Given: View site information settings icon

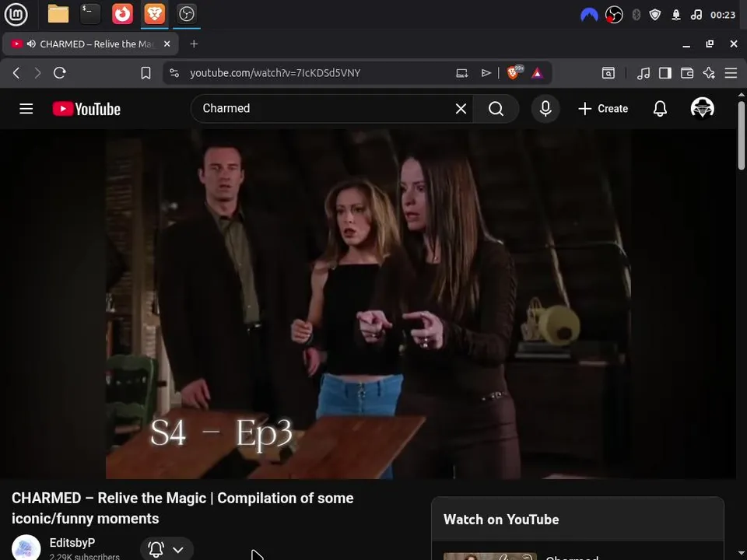Looking at the screenshot, I should coord(174,73).
